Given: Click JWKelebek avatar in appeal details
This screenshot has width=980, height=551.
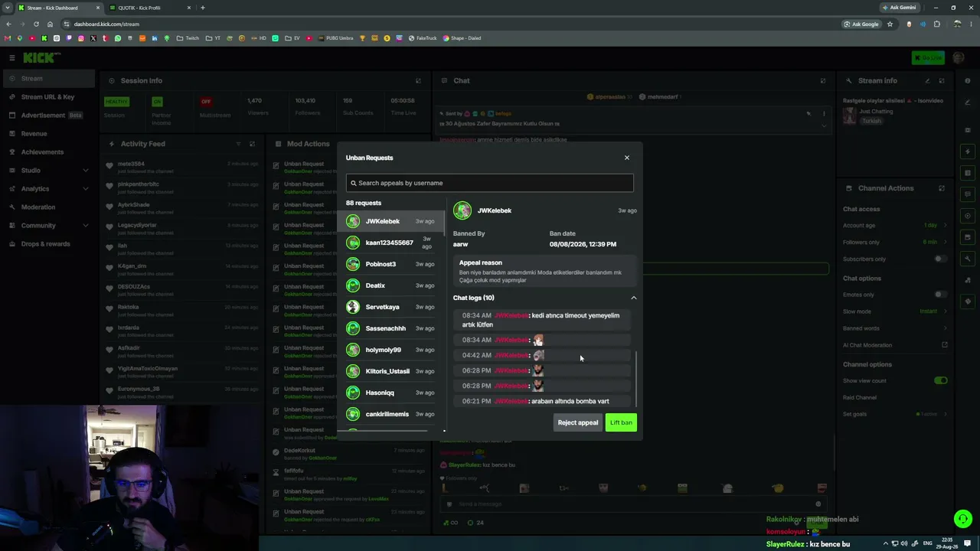Looking at the screenshot, I should point(462,210).
